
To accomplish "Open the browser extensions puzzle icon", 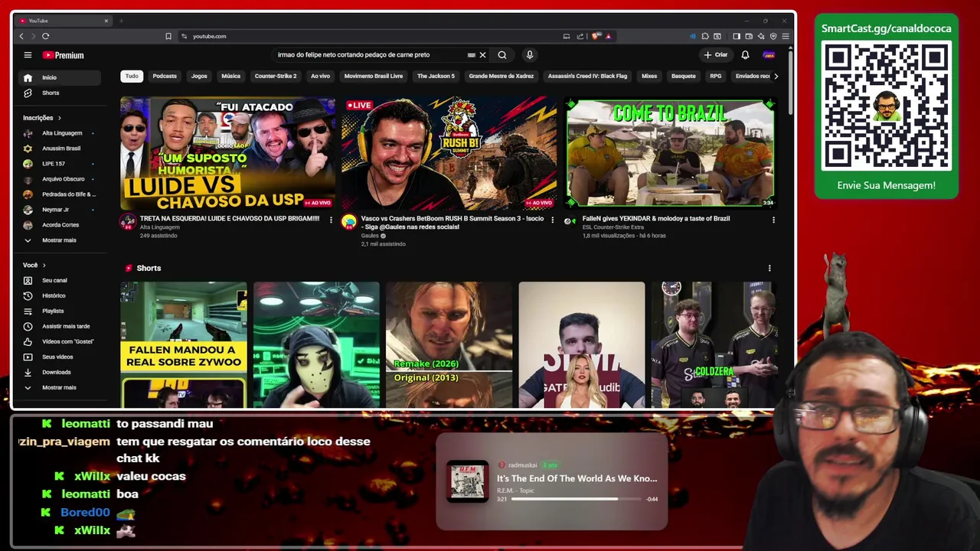I will coord(705,36).
